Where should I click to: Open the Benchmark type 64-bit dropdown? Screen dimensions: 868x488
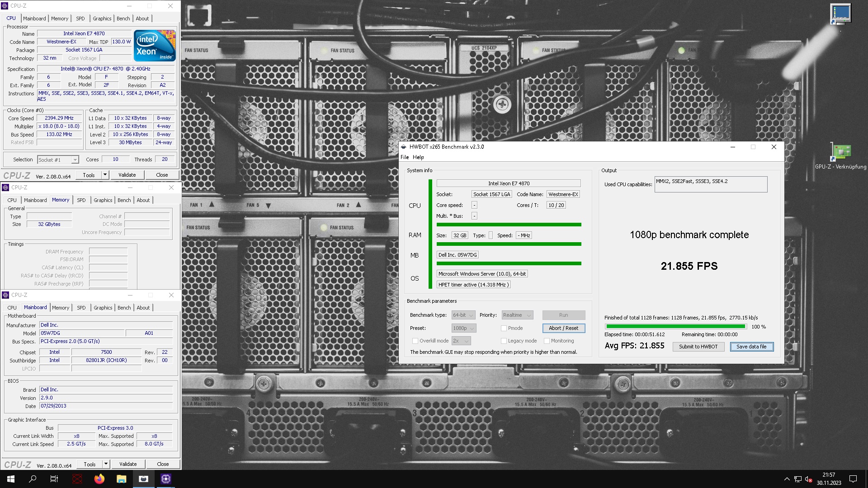[x=463, y=315]
